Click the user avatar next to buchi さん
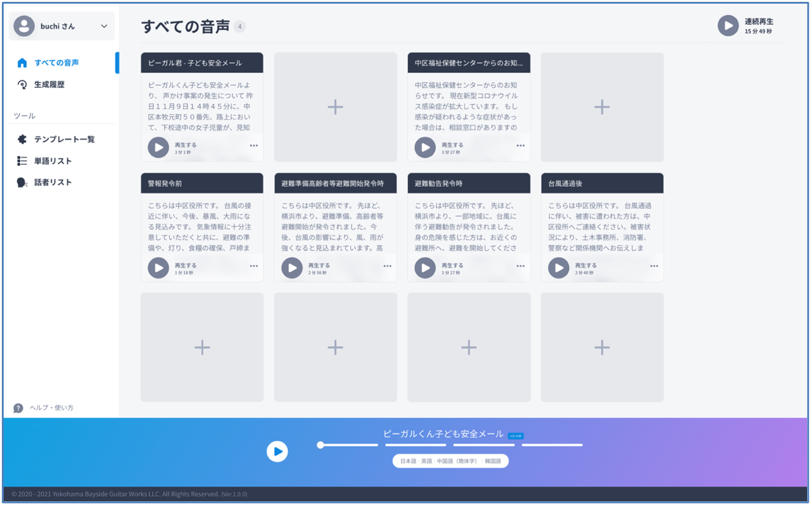Image resolution: width=812 pixels, height=505 pixels. coord(23,26)
